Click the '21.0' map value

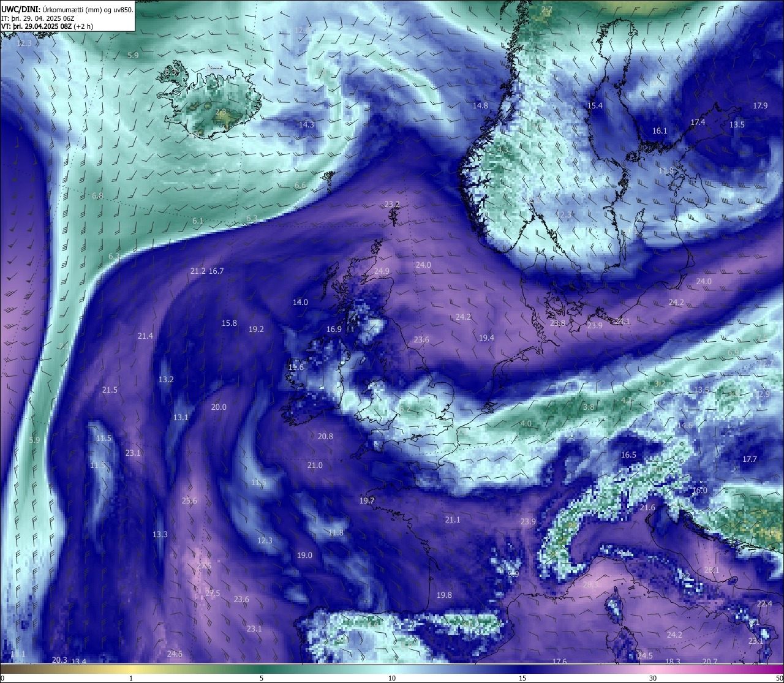[315, 465]
